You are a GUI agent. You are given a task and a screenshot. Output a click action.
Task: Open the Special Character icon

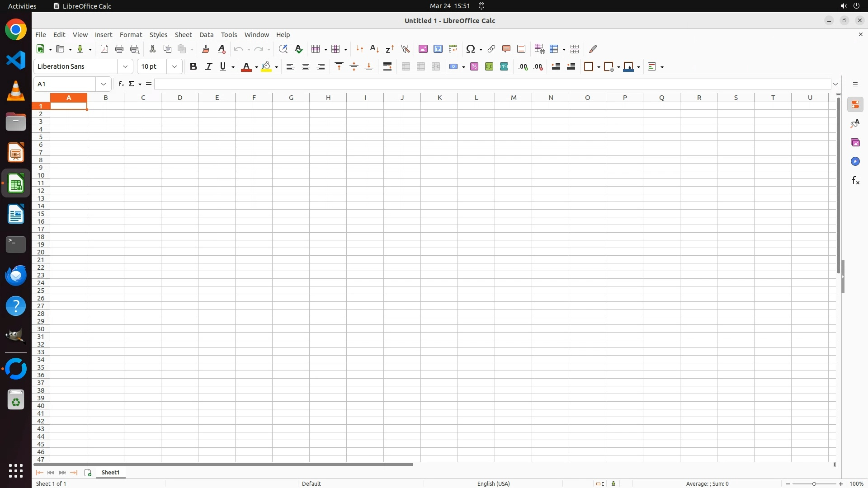(x=471, y=49)
